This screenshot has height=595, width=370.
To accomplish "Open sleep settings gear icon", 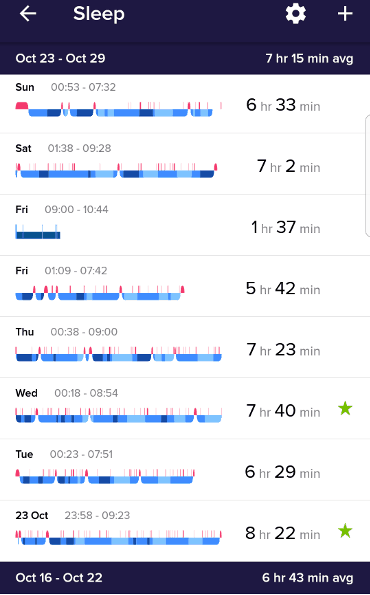I will (296, 14).
